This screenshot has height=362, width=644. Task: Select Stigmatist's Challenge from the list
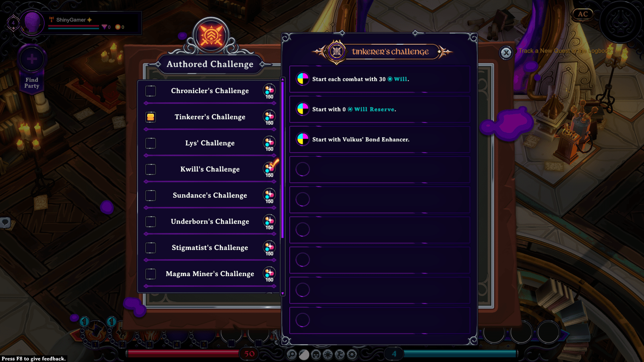pyautogui.click(x=210, y=248)
